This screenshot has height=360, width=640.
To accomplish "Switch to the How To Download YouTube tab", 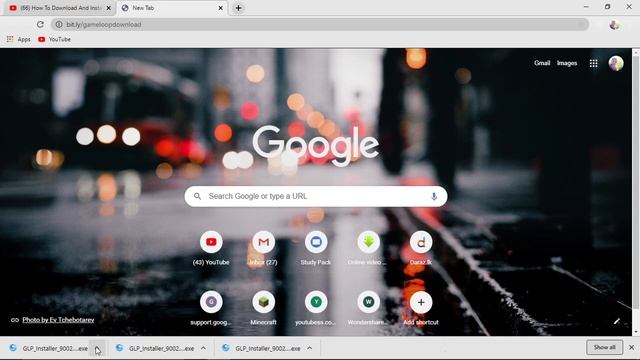I will point(60,8).
